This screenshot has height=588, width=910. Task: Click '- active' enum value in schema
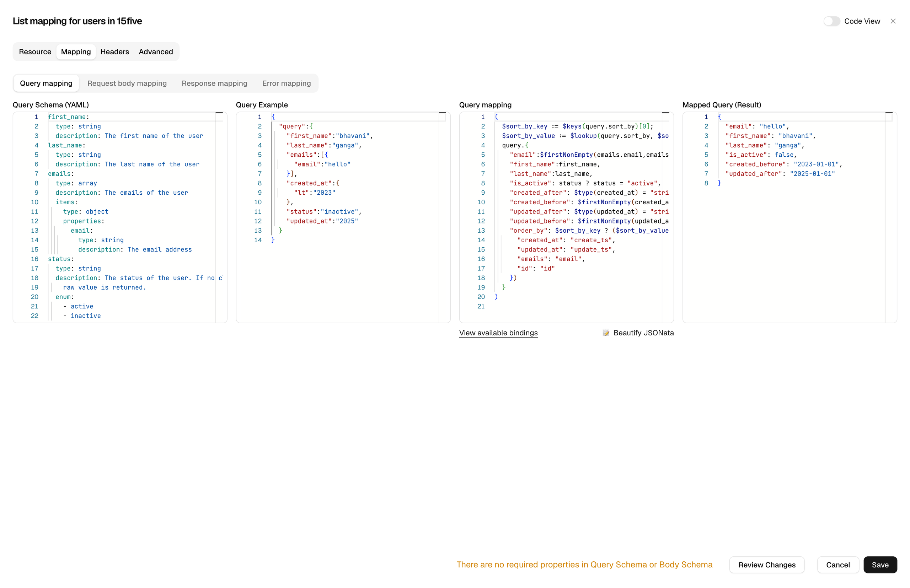tap(78, 306)
